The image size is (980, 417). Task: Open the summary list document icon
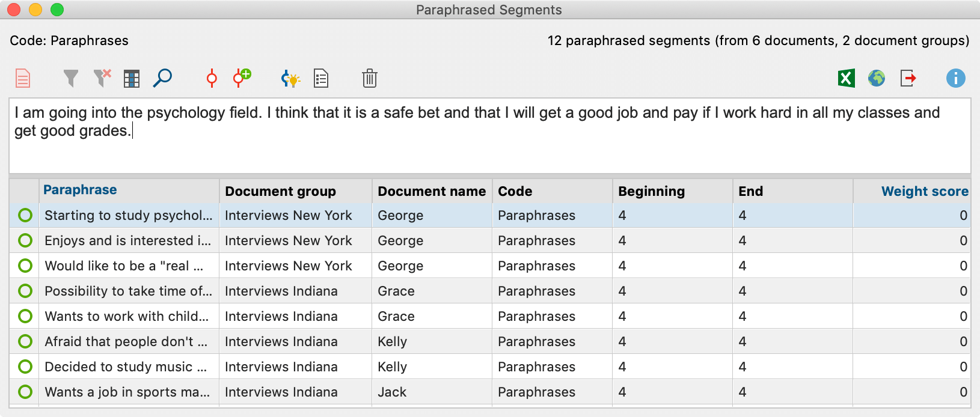(321, 79)
